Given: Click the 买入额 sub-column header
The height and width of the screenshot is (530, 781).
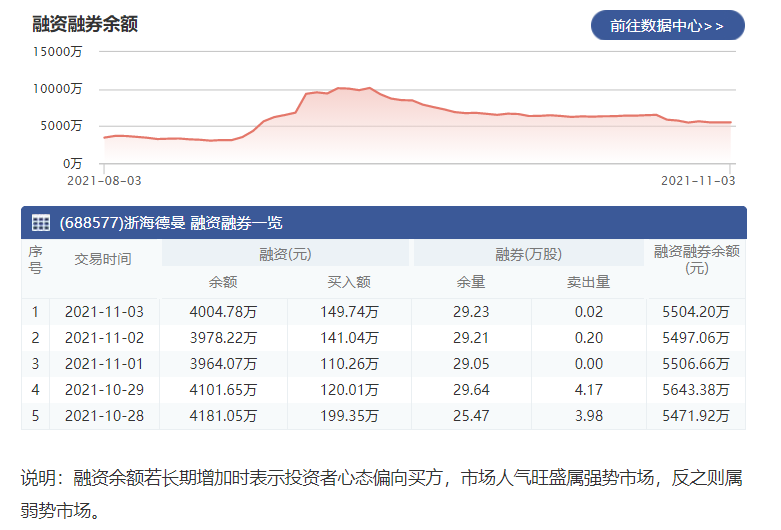Looking at the screenshot, I should (349, 282).
